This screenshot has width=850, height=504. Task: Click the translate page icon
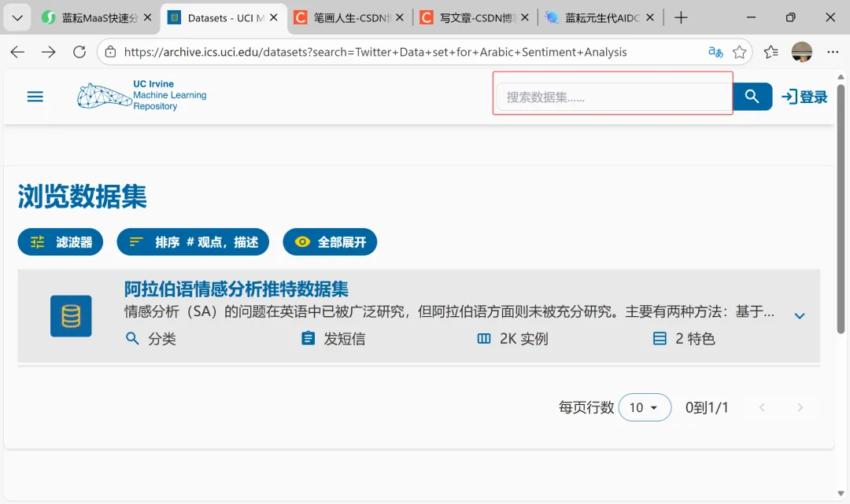tap(715, 52)
